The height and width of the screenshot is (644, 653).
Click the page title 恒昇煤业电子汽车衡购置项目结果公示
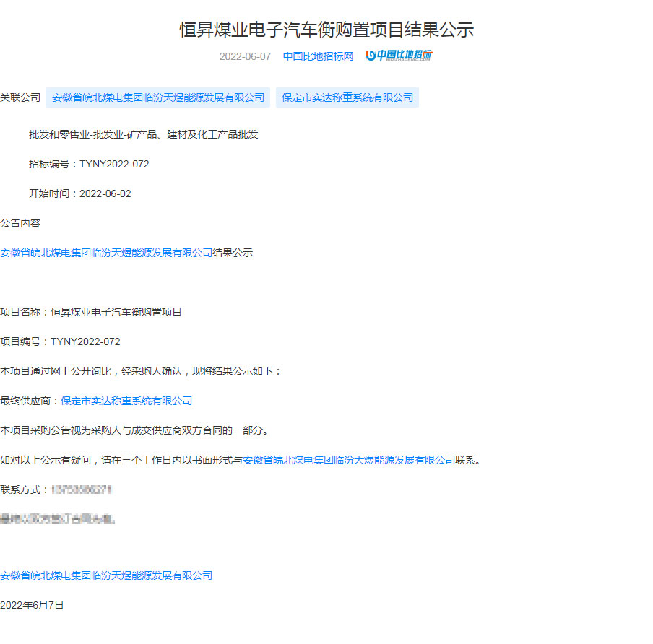(x=326, y=30)
